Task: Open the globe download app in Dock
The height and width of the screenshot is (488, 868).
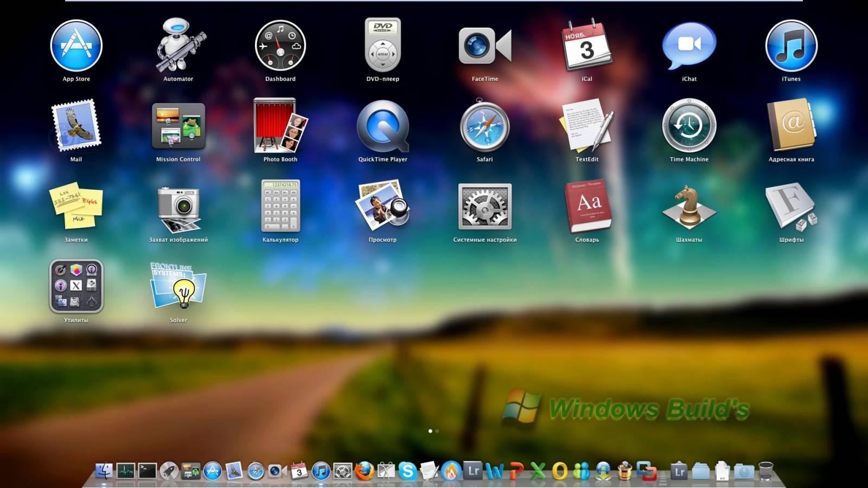Action: 603,471
